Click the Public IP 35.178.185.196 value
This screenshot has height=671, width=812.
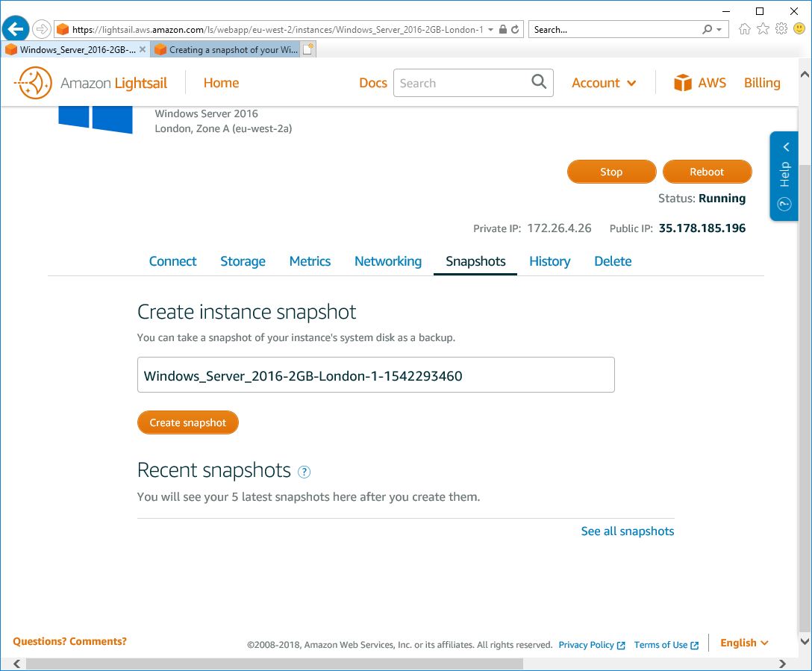coord(702,228)
